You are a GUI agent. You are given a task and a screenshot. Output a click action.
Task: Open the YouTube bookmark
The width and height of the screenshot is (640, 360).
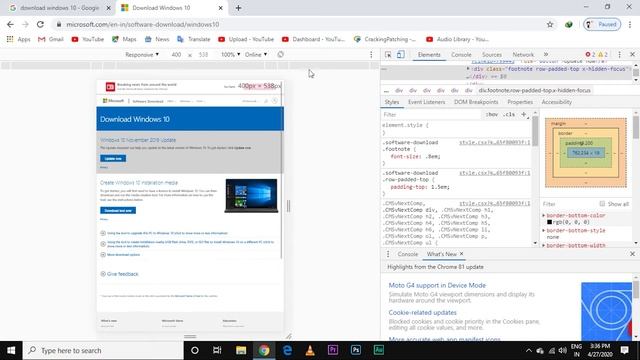point(87,39)
